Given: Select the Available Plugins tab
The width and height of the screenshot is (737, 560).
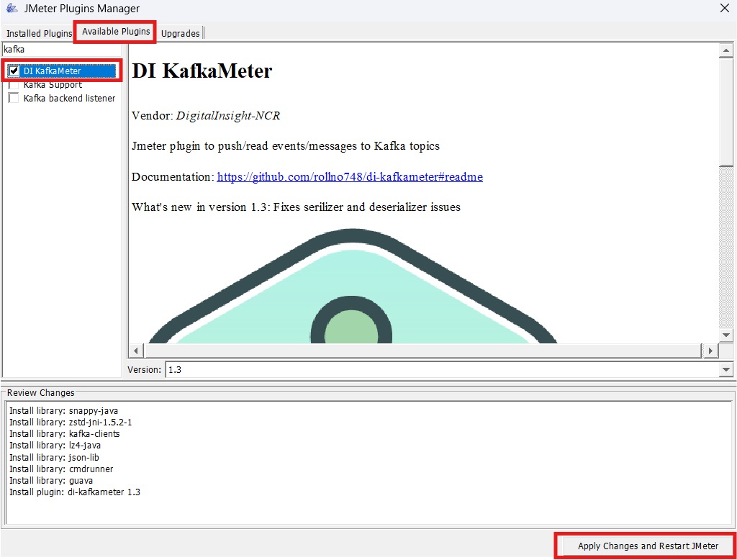Looking at the screenshot, I should pos(114,31).
